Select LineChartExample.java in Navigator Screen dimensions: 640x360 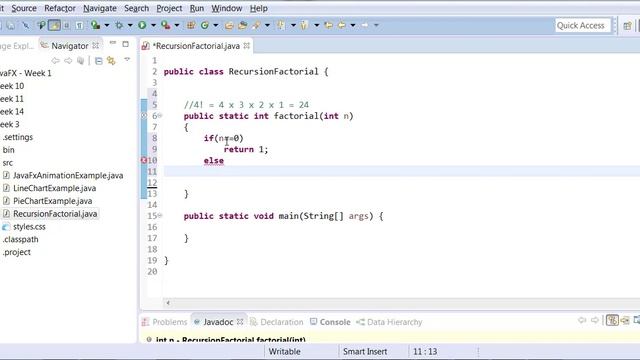click(x=54, y=188)
